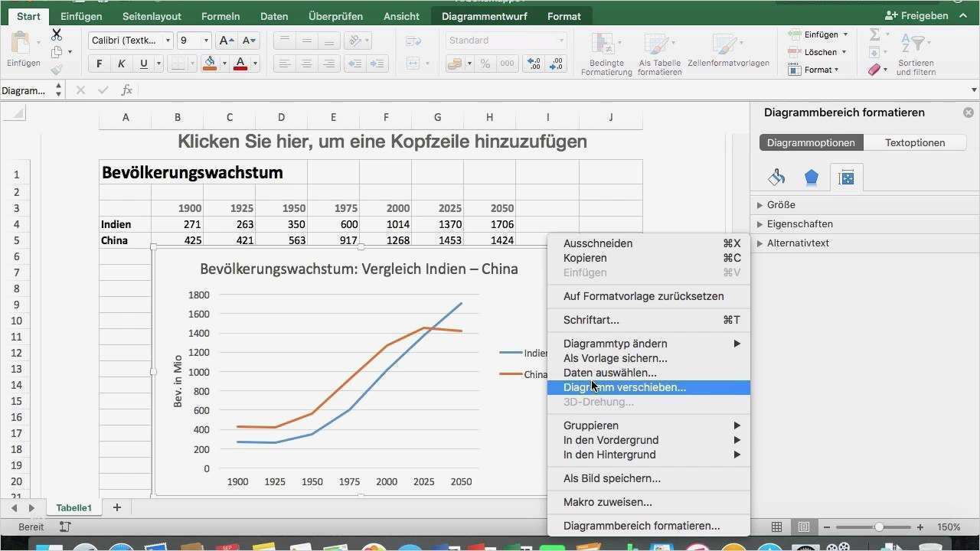This screenshot has height=551, width=980.
Task: Select the Fill & Line paint bucket icon
Action: pyautogui.click(x=776, y=178)
